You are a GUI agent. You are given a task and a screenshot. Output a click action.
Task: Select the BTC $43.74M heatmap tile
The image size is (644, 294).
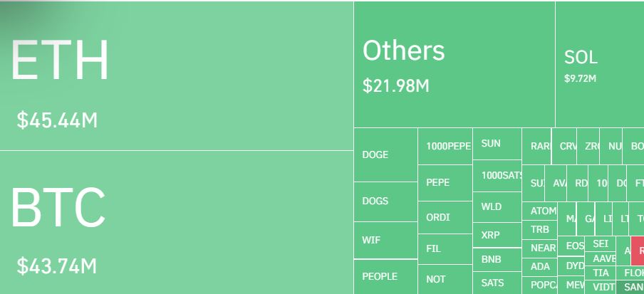click(177, 223)
